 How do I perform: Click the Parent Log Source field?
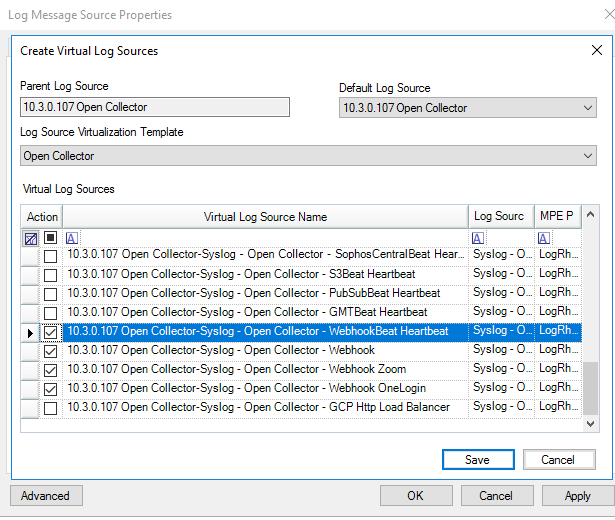coord(155,107)
